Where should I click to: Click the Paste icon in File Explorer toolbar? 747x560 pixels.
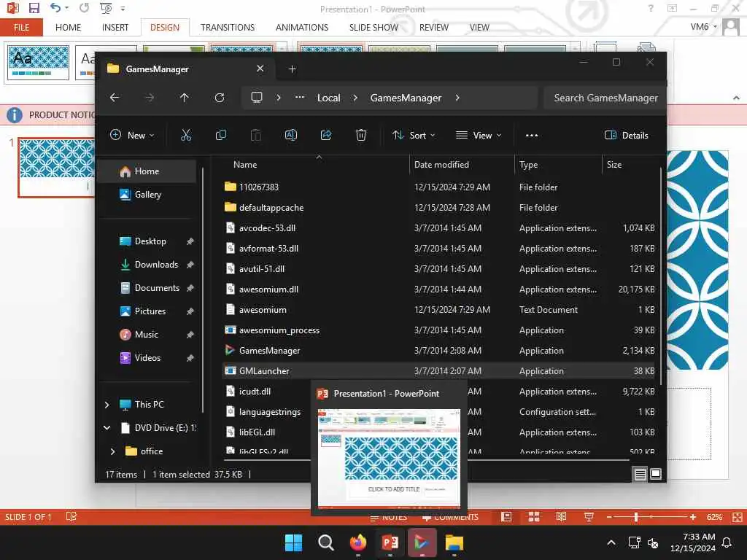coord(256,135)
